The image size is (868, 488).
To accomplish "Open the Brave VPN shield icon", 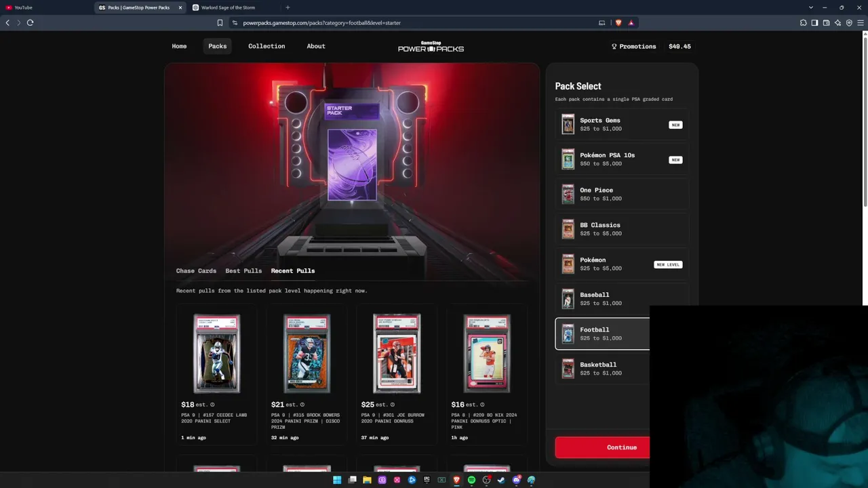I will coord(849,22).
